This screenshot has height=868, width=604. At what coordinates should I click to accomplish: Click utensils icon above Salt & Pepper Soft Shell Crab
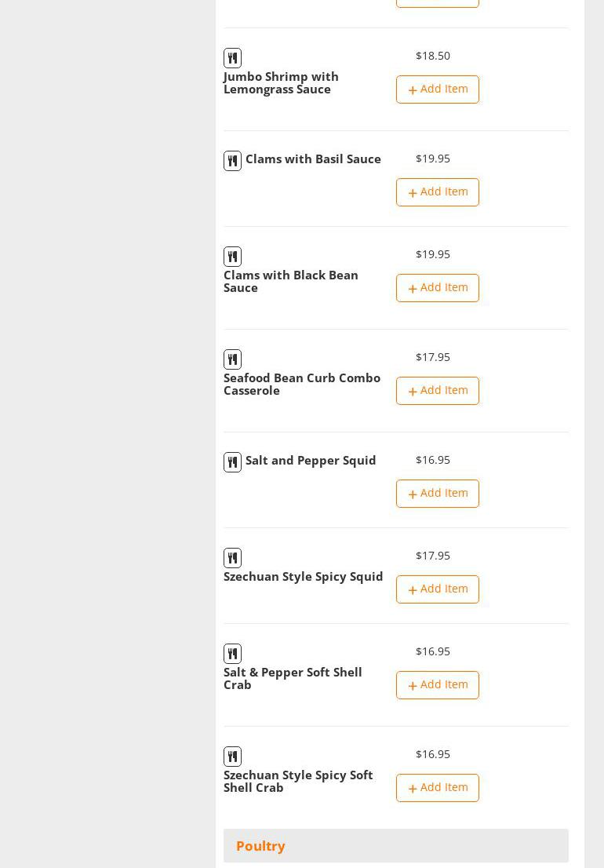(x=232, y=654)
